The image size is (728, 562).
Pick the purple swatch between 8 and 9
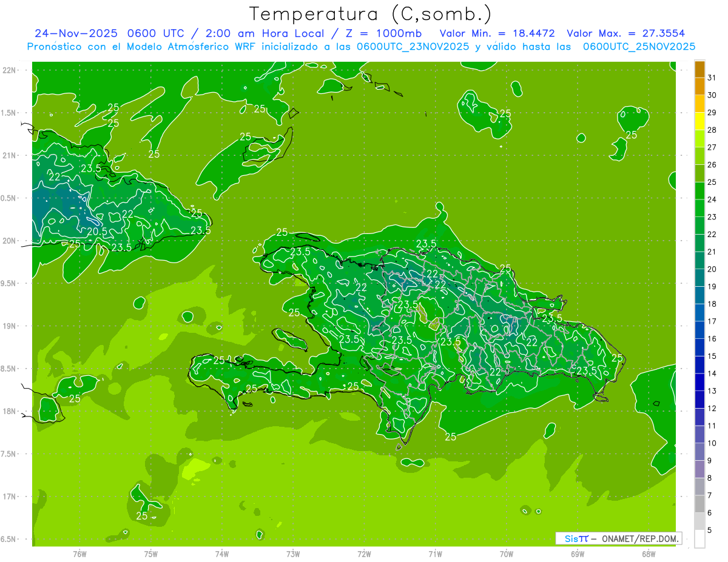coord(699,469)
